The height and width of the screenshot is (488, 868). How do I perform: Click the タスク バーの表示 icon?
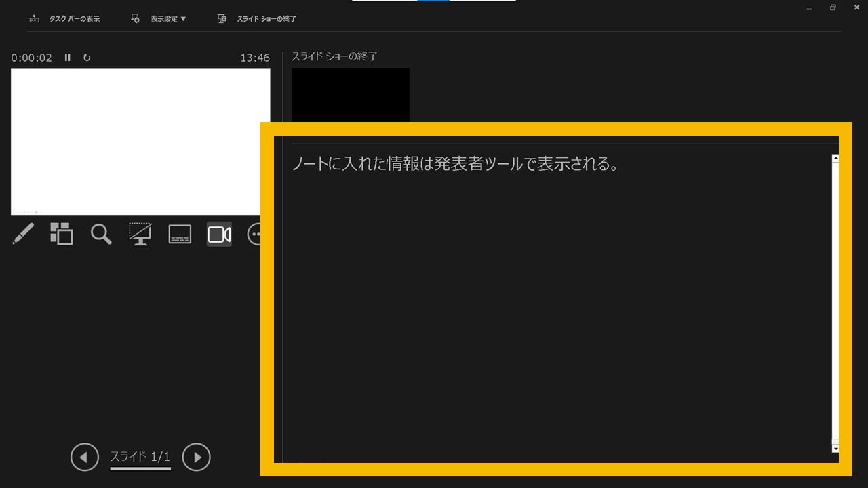pos(35,18)
